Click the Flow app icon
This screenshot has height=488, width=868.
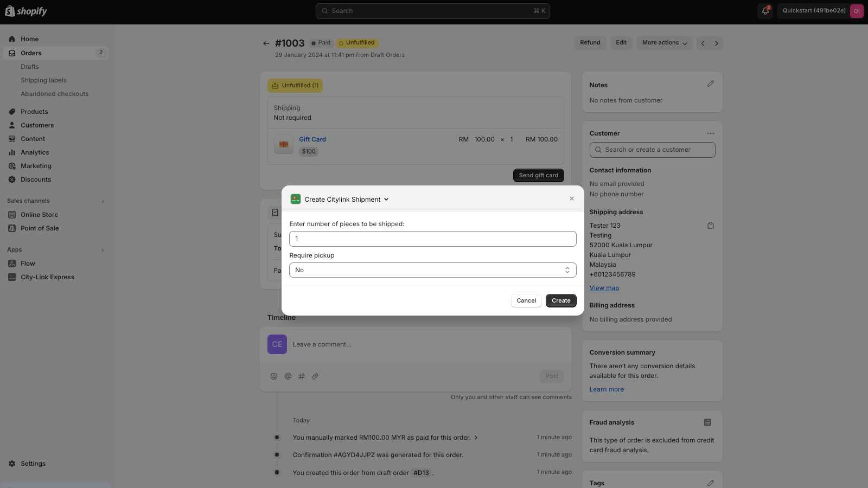coord(12,264)
